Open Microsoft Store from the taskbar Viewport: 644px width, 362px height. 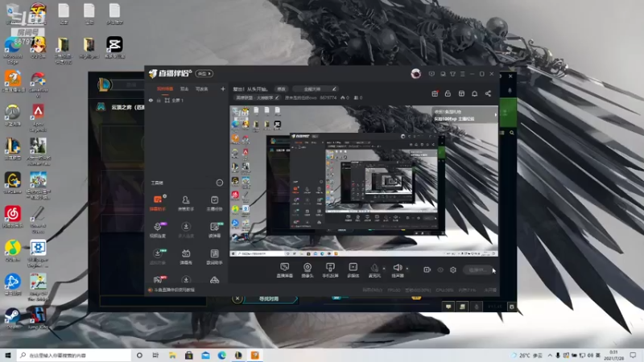(x=189, y=355)
